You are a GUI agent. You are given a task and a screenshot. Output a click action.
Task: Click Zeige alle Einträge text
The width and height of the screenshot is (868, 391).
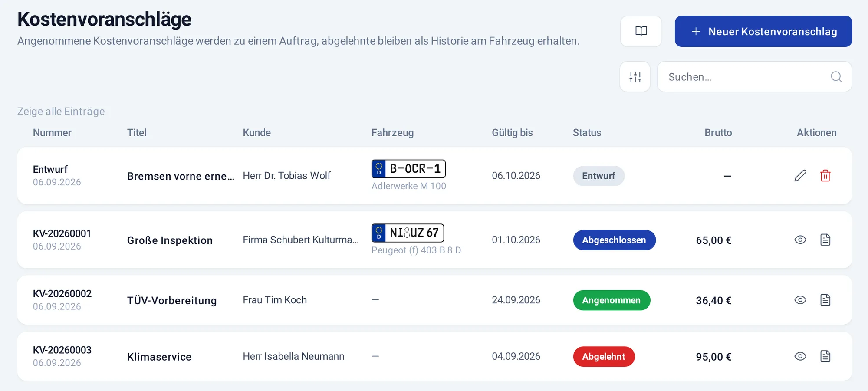[x=61, y=112]
